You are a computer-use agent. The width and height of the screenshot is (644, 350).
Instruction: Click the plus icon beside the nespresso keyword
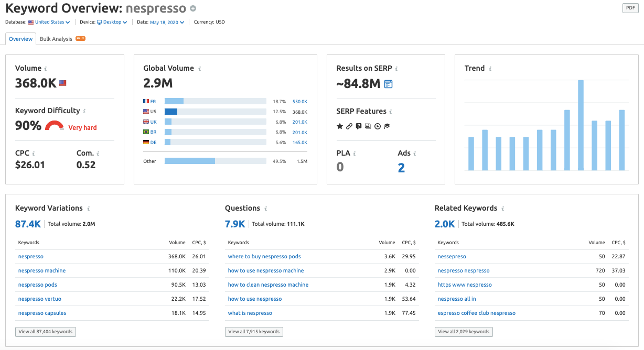tap(193, 9)
